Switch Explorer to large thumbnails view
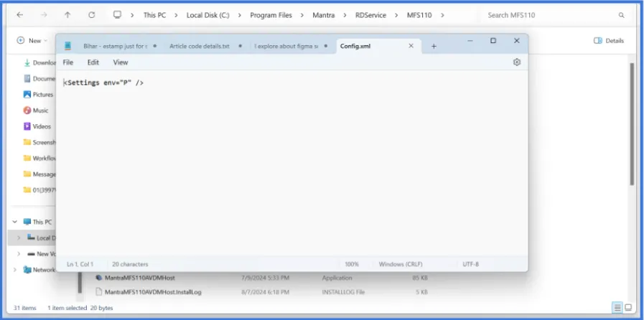The image size is (644, 320). pyautogui.click(x=628, y=307)
